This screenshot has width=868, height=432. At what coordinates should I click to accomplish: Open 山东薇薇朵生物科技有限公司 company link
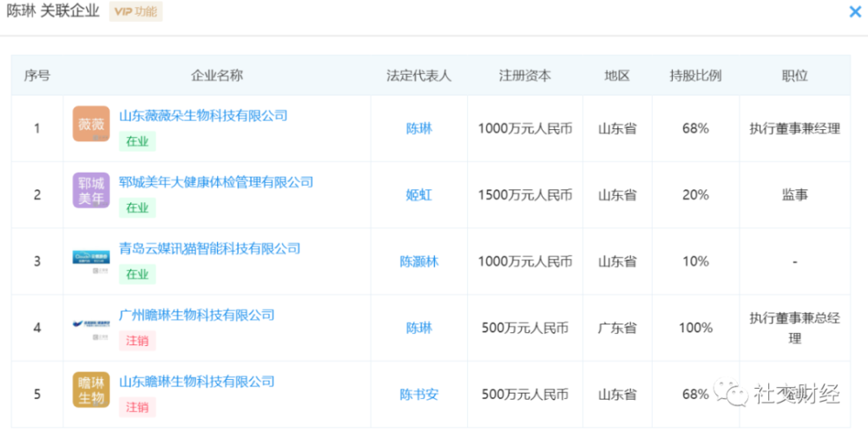(203, 115)
